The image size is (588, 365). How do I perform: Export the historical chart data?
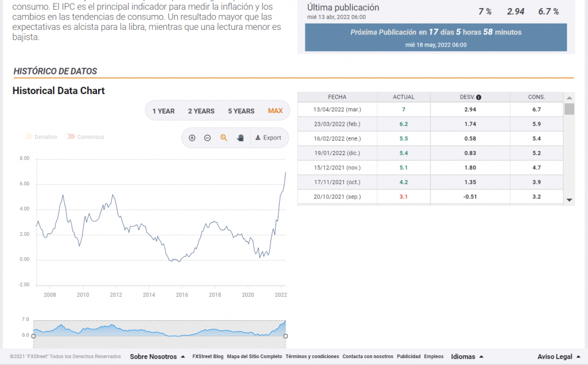pos(268,138)
